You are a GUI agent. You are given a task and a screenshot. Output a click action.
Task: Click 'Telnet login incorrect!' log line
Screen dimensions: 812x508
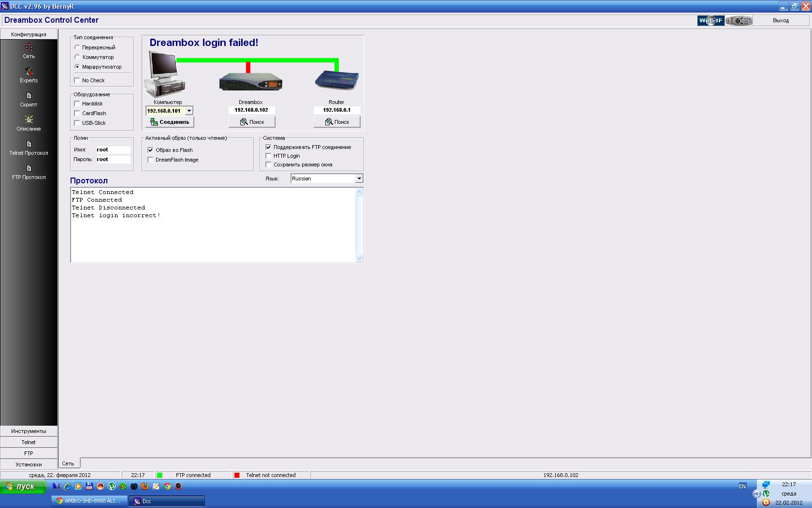pos(116,216)
